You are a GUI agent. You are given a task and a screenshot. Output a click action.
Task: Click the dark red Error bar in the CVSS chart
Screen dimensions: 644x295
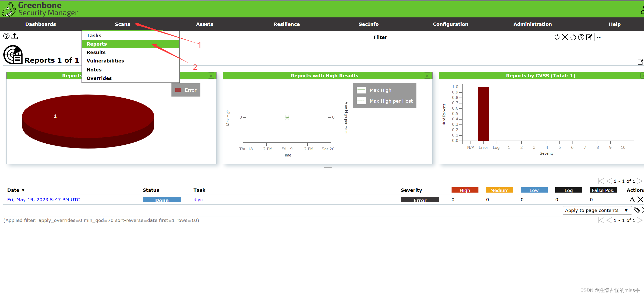click(483, 114)
